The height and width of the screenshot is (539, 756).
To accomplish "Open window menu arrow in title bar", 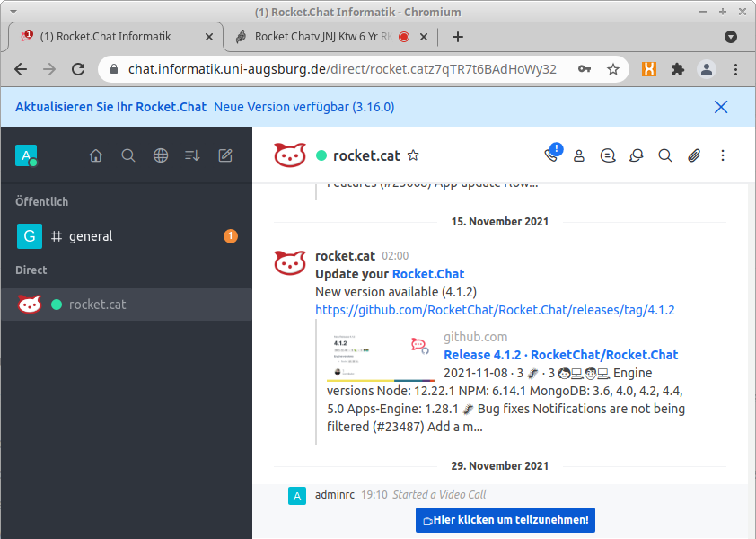I will (x=13, y=12).
